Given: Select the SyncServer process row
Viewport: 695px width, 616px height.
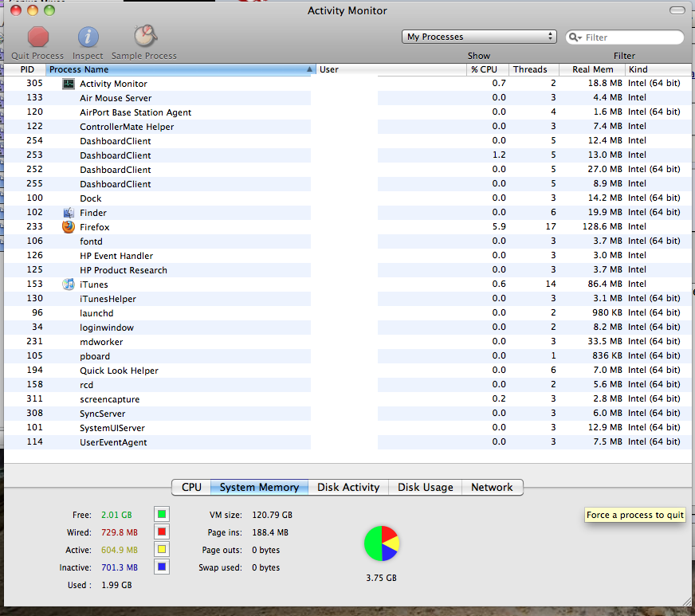Looking at the screenshot, I should [347, 414].
